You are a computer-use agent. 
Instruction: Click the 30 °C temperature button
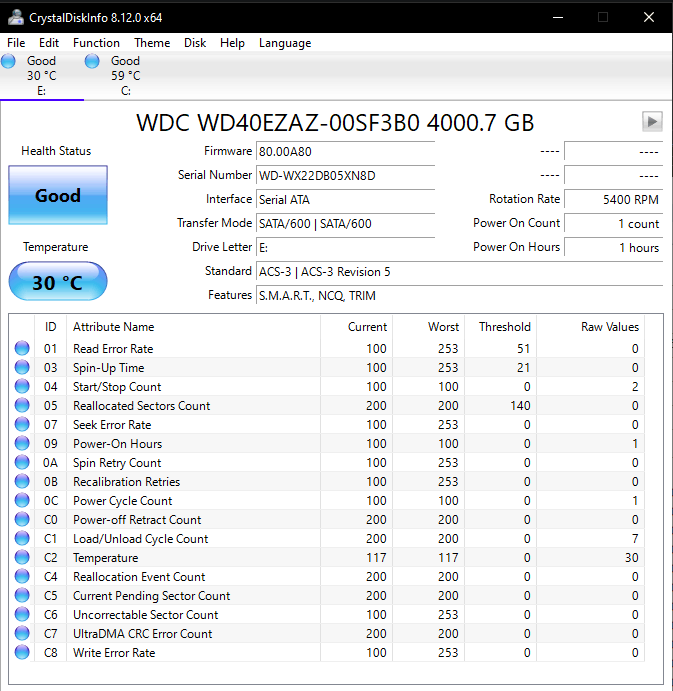[x=58, y=282]
